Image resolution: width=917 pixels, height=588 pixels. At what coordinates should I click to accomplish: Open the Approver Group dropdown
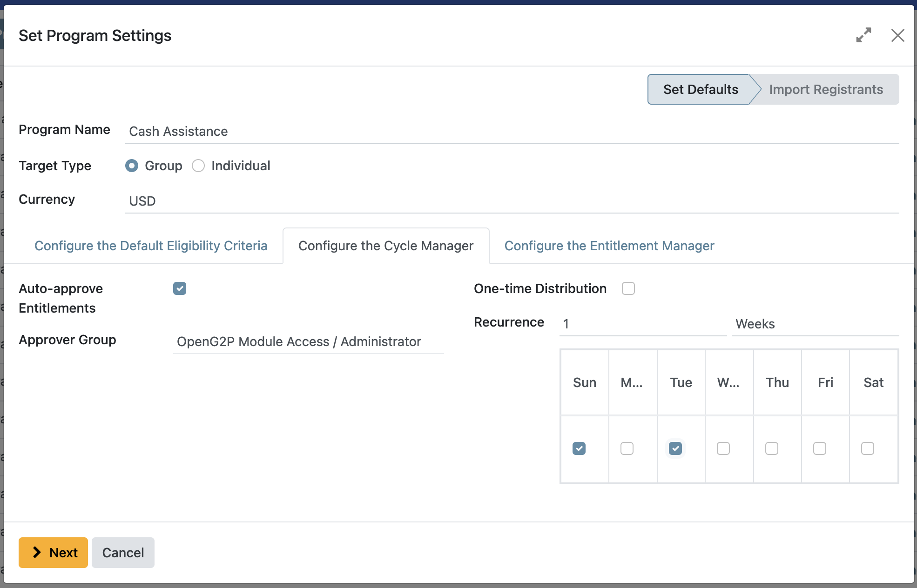(x=308, y=341)
